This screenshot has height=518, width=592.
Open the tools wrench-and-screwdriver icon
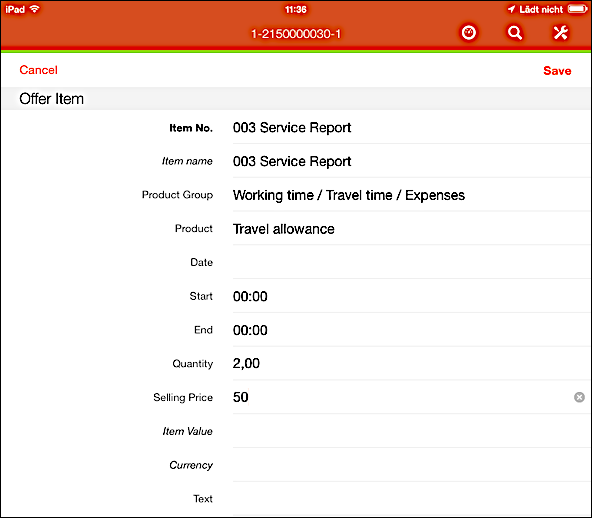[x=561, y=33]
